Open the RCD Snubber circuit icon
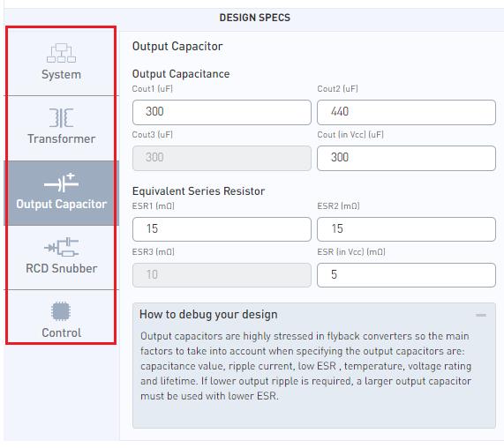The height and width of the screenshot is (448, 504). click(62, 247)
